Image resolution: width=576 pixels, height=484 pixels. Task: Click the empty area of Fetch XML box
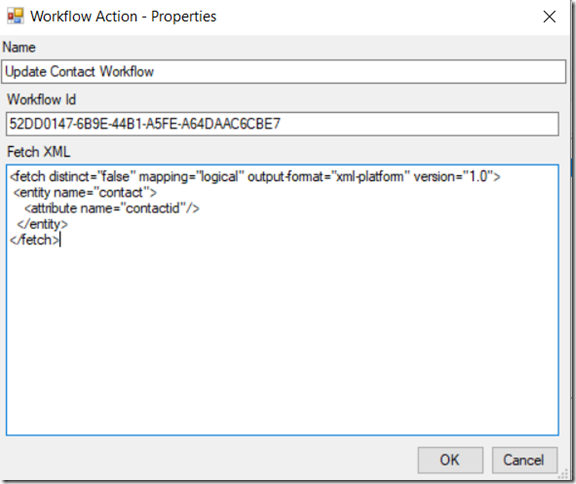coord(282,338)
